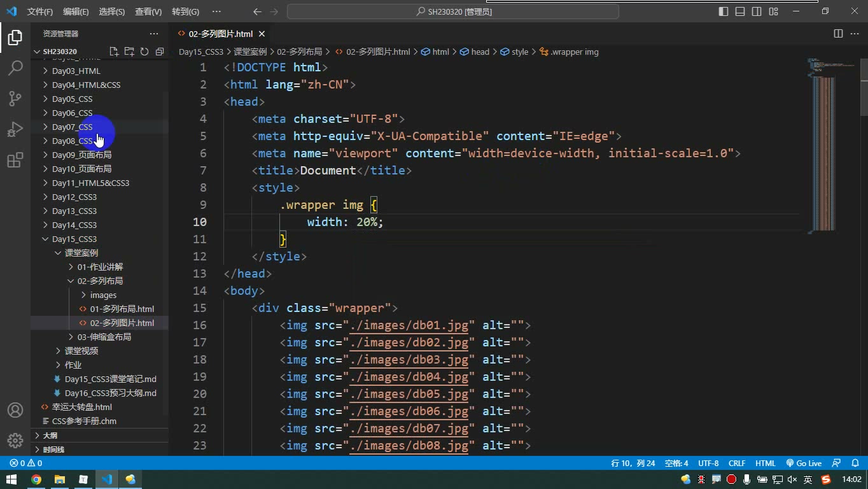868x489 pixels.
Task: Expand the 大纲 outline section
Action: point(50,436)
